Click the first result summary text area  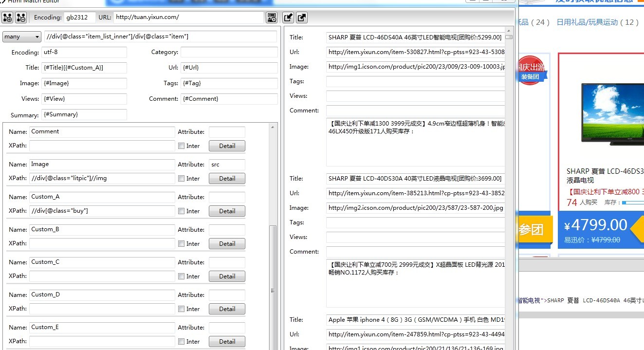tap(415, 142)
